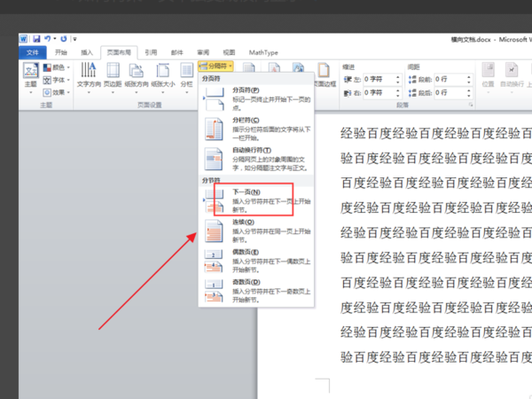
Task: Open the theme 颜色 (Colors) dropdown
Action: click(x=57, y=67)
